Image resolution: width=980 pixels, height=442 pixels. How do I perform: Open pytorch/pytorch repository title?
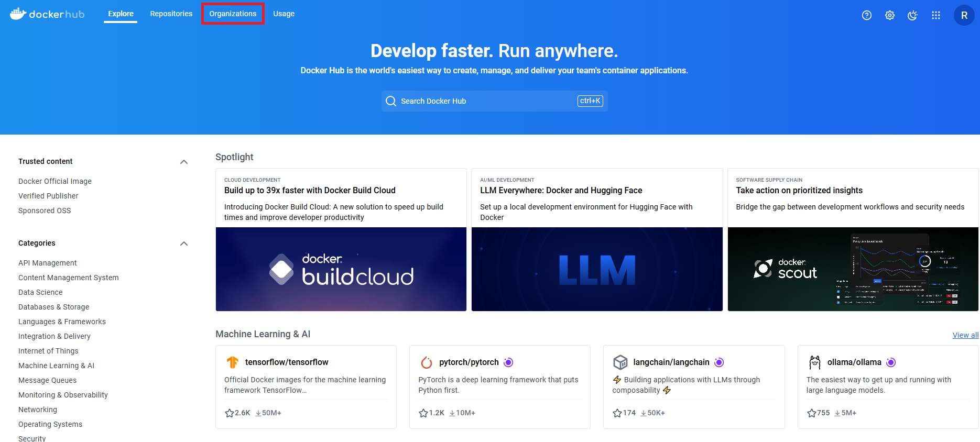469,362
